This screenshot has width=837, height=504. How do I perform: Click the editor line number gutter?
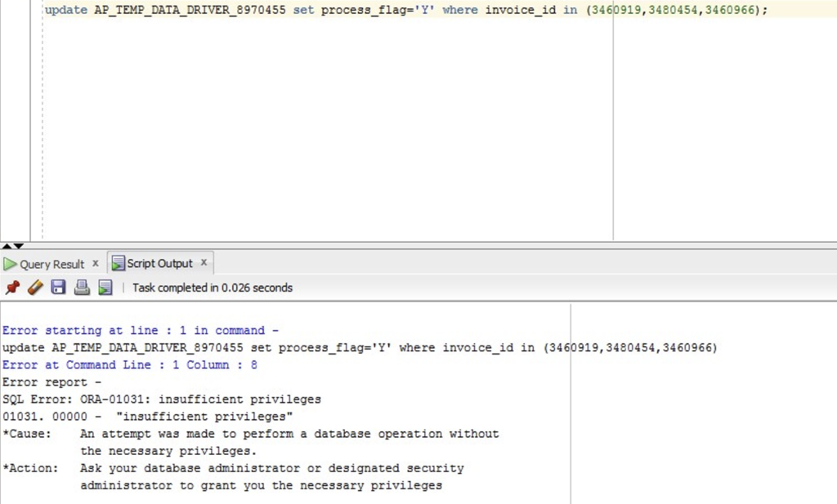point(15,120)
